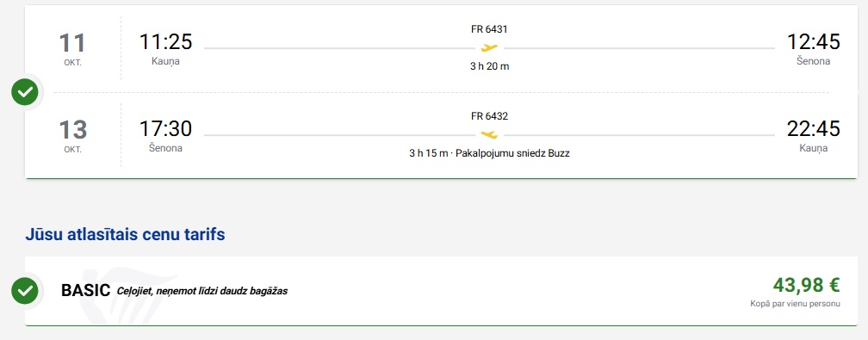
Task: Click the green checkmark beside the flights card
Action: (25, 92)
